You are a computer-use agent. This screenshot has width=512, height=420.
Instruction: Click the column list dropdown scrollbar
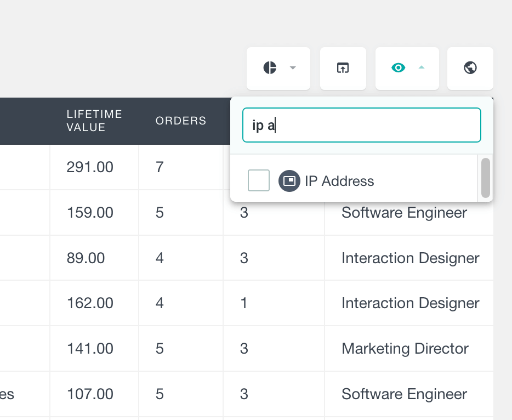(485, 178)
